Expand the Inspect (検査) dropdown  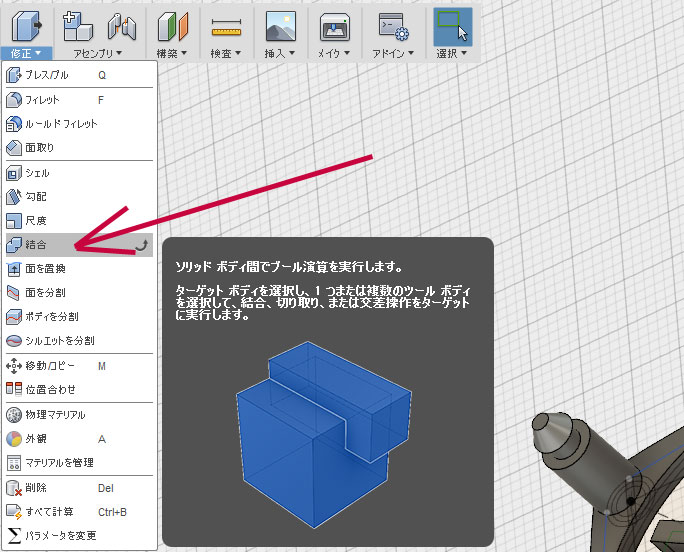click(x=227, y=53)
